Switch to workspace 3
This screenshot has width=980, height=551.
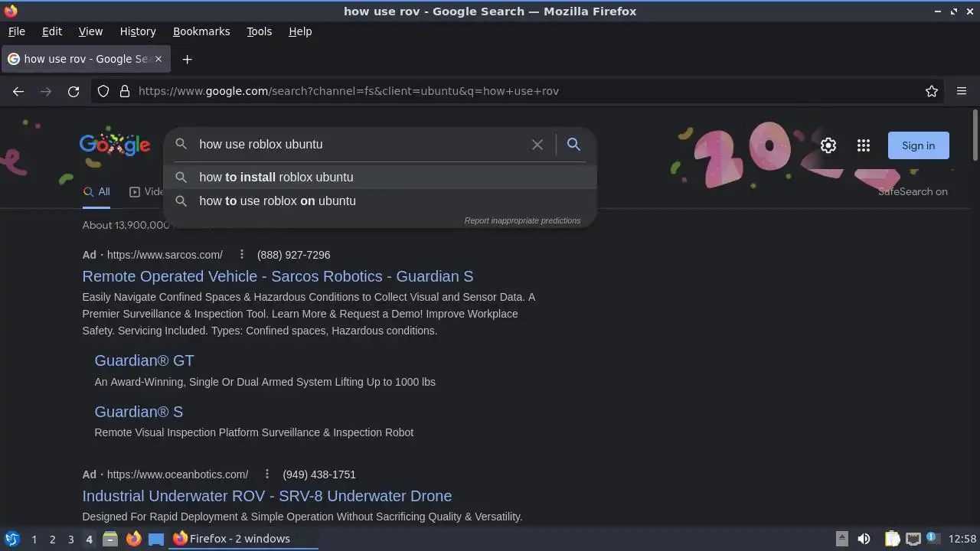70,539
